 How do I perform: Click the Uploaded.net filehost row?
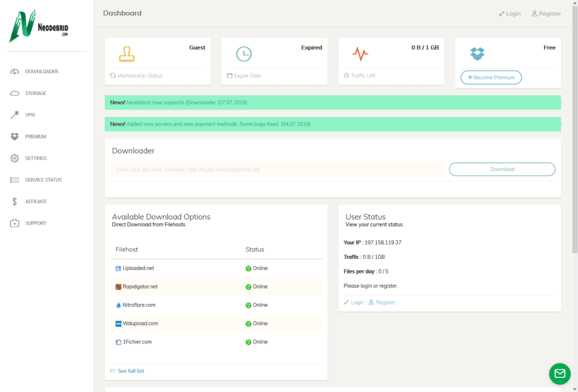[138, 268]
